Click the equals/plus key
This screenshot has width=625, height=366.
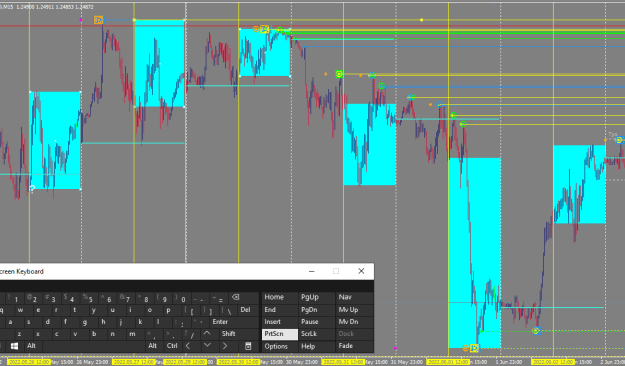218,298
